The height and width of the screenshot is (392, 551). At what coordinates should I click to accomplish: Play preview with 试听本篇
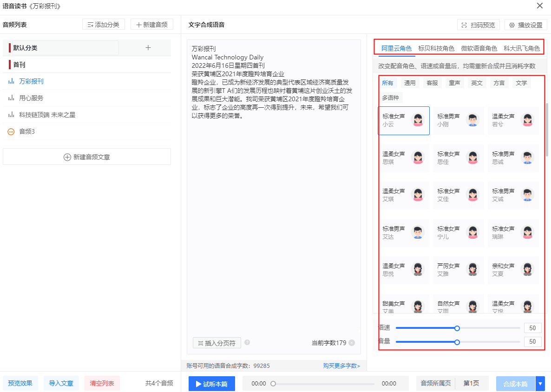212,384
